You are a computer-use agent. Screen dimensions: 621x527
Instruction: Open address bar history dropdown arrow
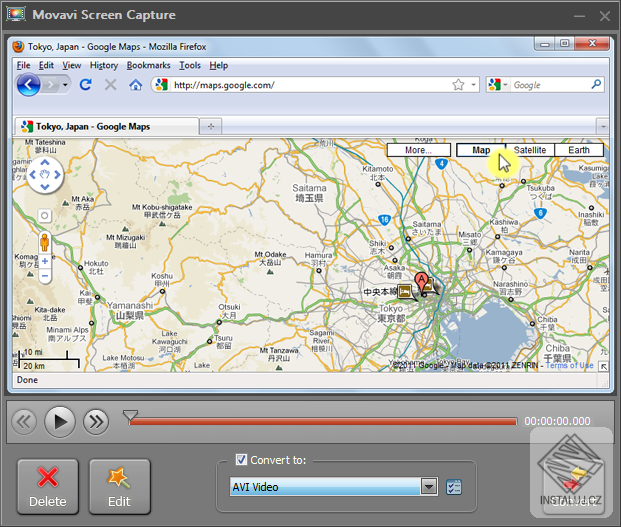point(473,85)
